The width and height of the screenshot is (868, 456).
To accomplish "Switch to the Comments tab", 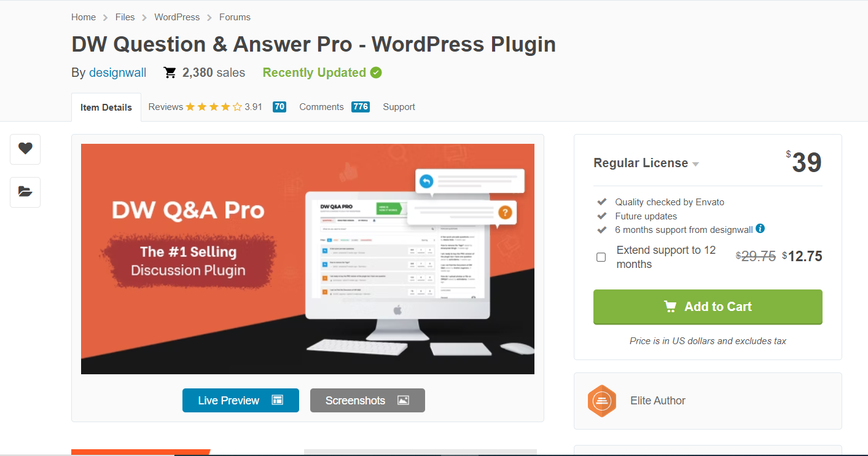I will click(321, 107).
